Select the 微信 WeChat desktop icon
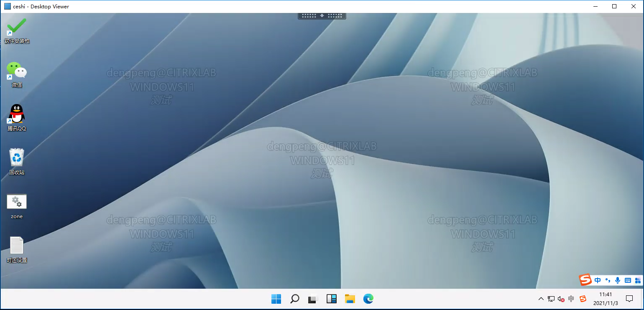 (x=17, y=74)
